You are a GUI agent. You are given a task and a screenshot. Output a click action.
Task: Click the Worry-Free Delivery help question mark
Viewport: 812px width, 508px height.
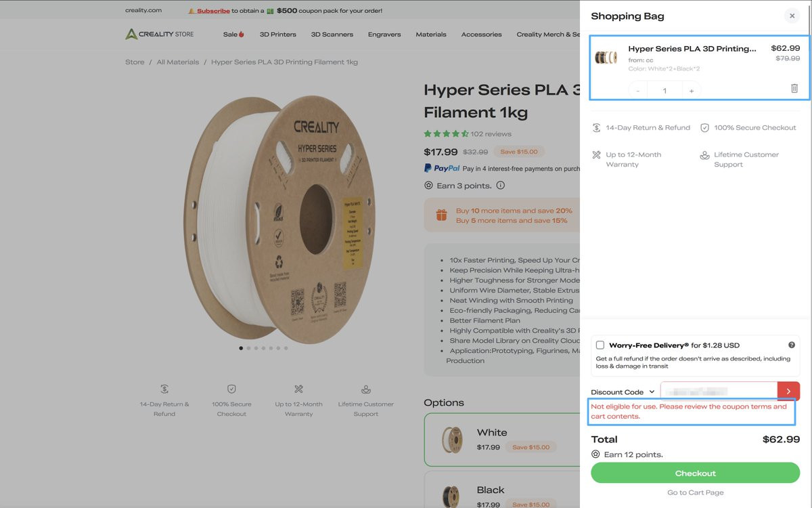pyautogui.click(x=791, y=345)
